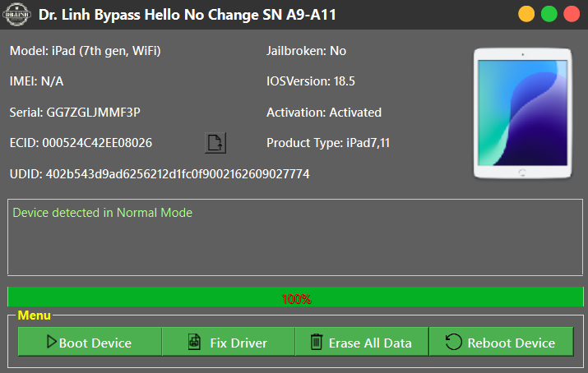Select Erase All Data button
This screenshot has height=373, width=588.
pyautogui.click(x=362, y=342)
